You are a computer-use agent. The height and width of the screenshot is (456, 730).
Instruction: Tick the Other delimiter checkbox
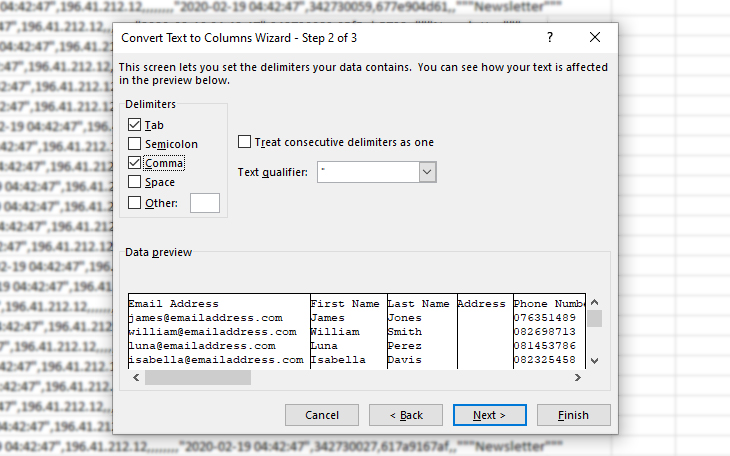[135, 203]
